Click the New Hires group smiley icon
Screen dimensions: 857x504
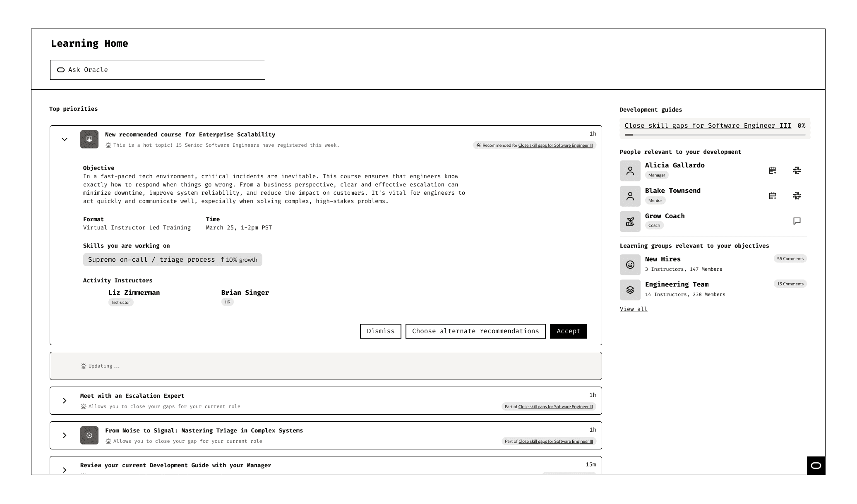pyautogui.click(x=630, y=265)
